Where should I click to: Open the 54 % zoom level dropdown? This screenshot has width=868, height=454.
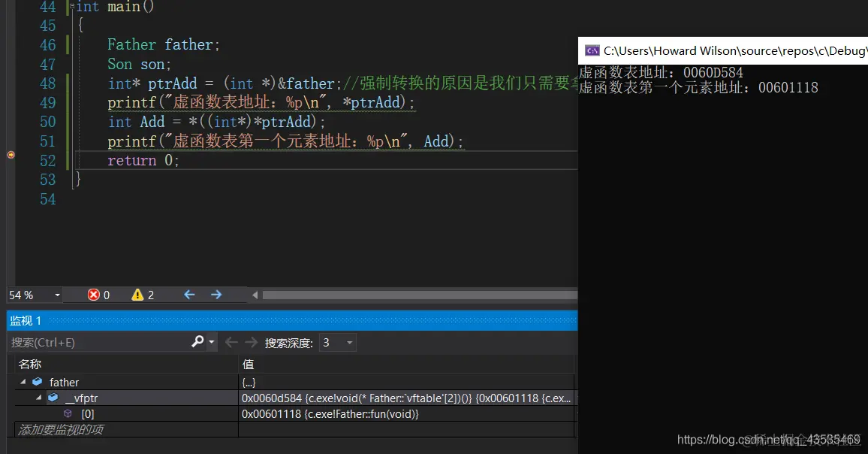pyautogui.click(x=57, y=295)
